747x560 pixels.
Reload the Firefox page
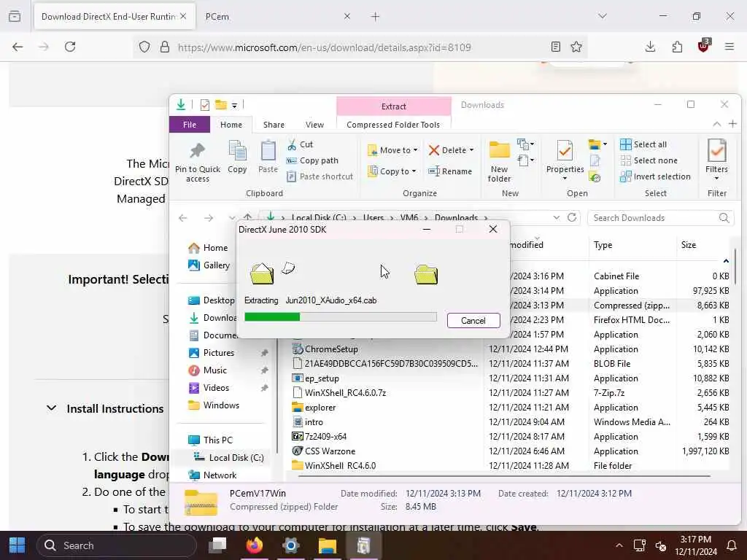tap(70, 47)
